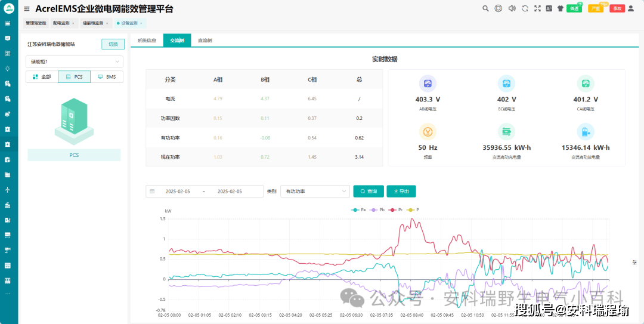Click the 交流有功充电量 charge icon
This screenshot has height=324, width=644.
(x=506, y=132)
